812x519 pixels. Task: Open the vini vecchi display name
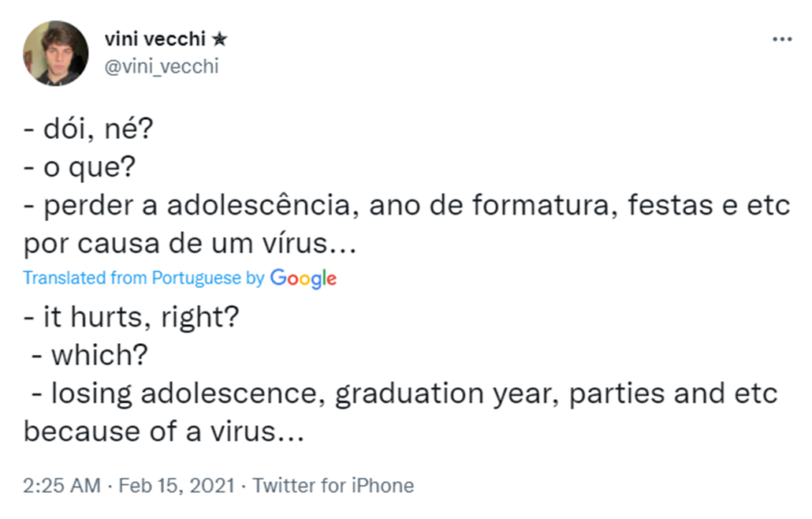155,39
